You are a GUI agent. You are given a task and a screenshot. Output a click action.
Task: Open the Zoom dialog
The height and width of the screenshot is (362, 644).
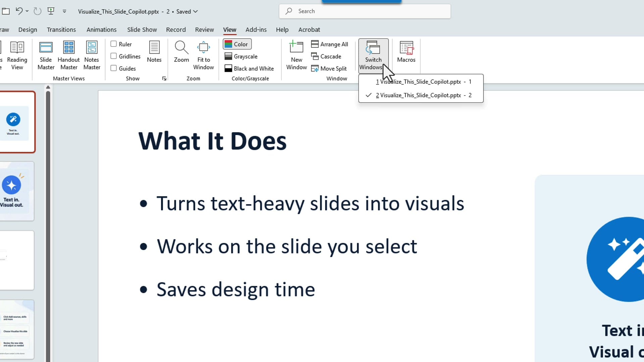181,52
